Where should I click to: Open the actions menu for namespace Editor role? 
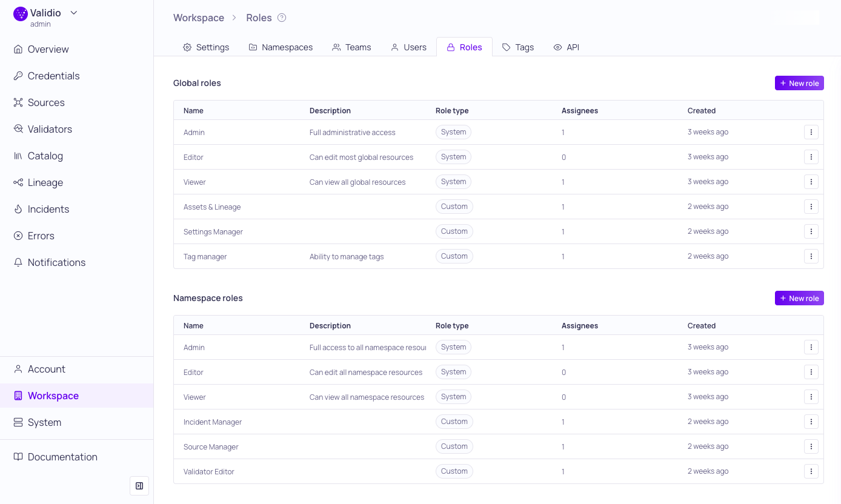pyautogui.click(x=811, y=372)
